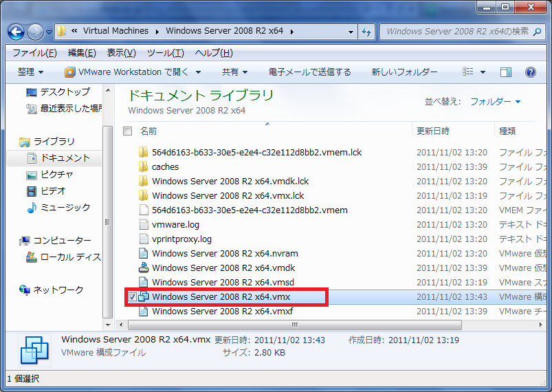Expand arrow next to VMware Workstation で開く
Image resolution: width=552 pixels, height=392 pixels.
(198, 72)
